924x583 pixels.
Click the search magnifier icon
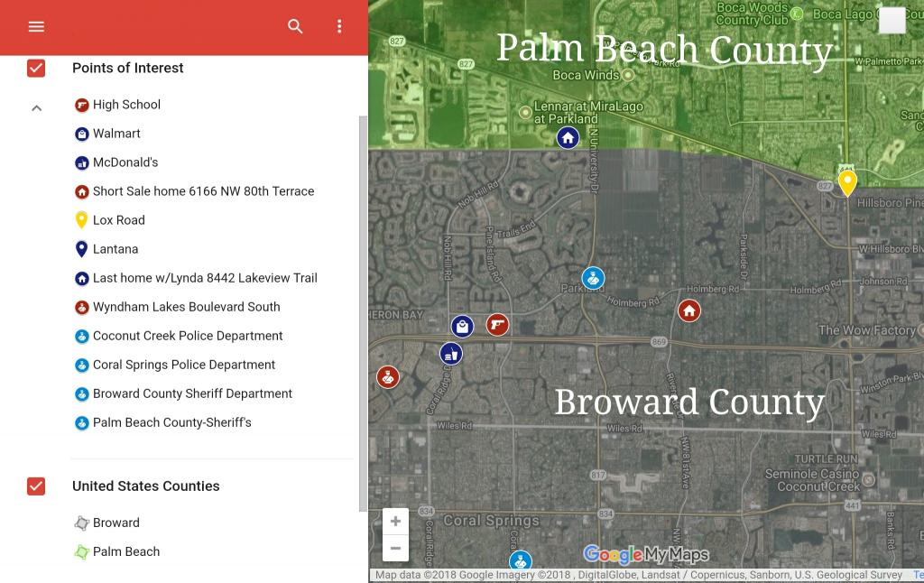tap(295, 27)
